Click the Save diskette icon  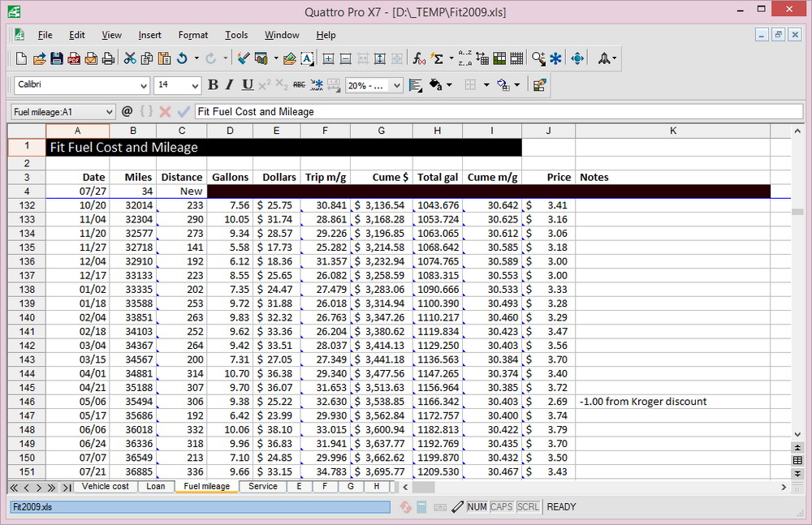[x=57, y=58]
